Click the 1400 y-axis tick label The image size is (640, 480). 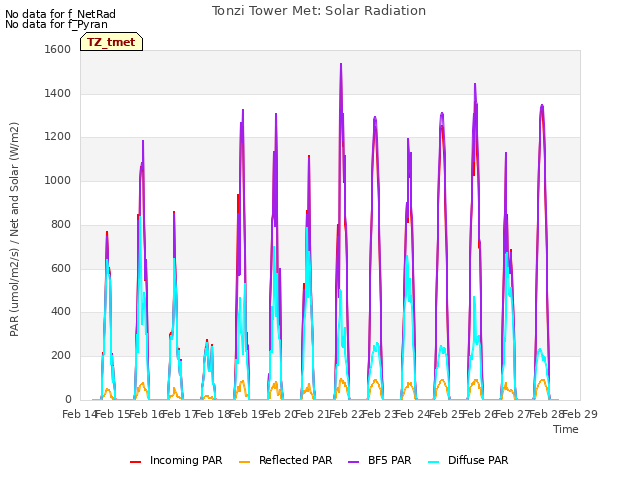click(58, 93)
